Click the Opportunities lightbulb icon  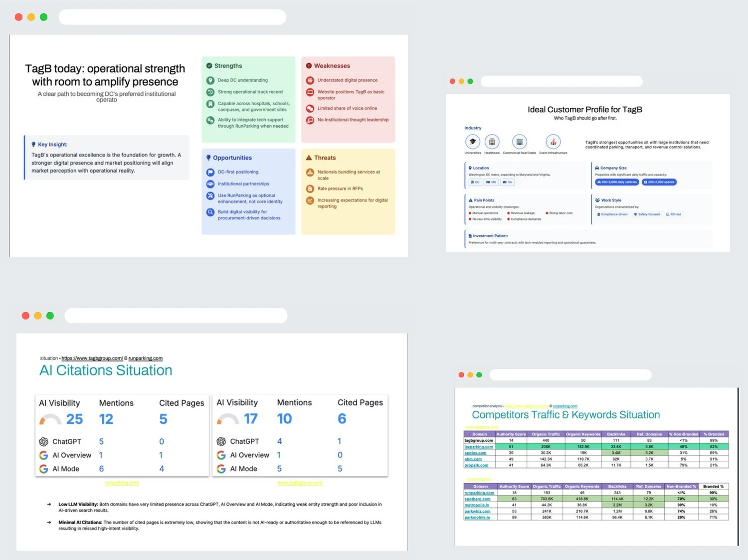point(208,158)
